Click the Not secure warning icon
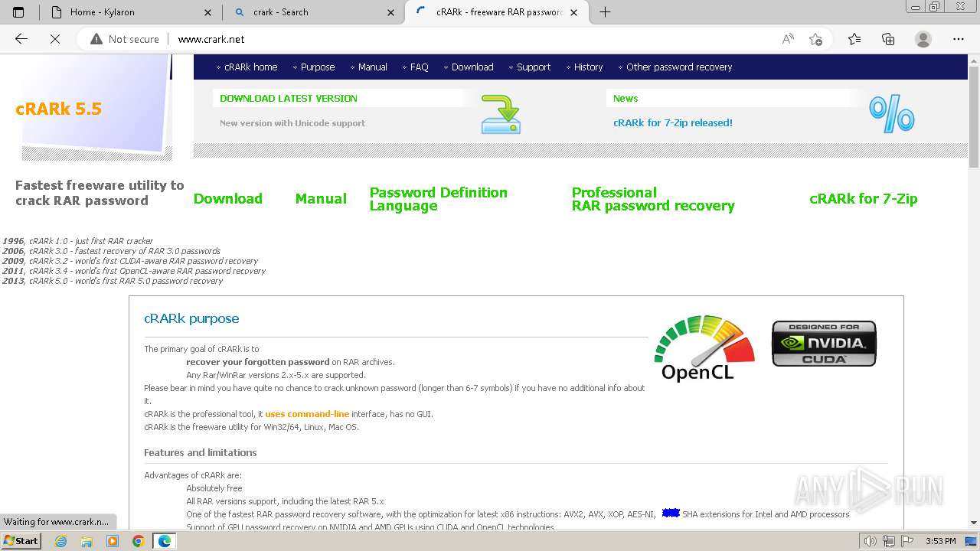980x551 pixels. 96,39
